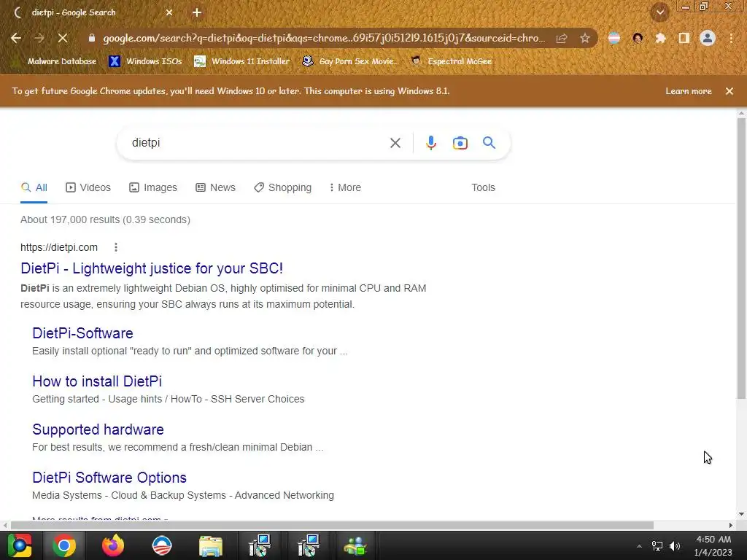Click the avatar face extension icon
This screenshot has height=560, width=747.
(638, 39)
